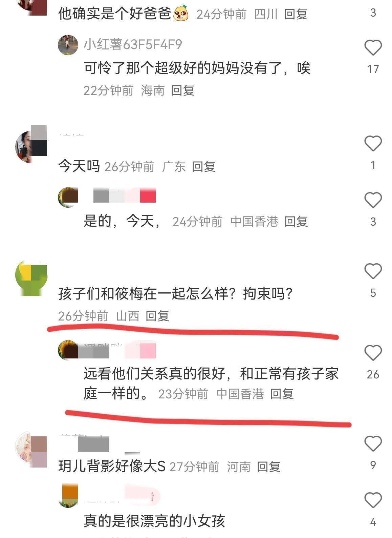The image size is (392, 538).
Task: Open avatar of 小红薯63F5F4F9 commenter
Action: pos(68,45)
